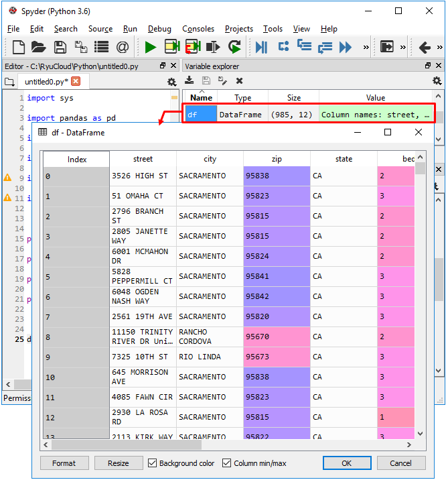This screenshot has width=448, height=480.
Task: Click the Run current cell icon
Action: (172, 47)
